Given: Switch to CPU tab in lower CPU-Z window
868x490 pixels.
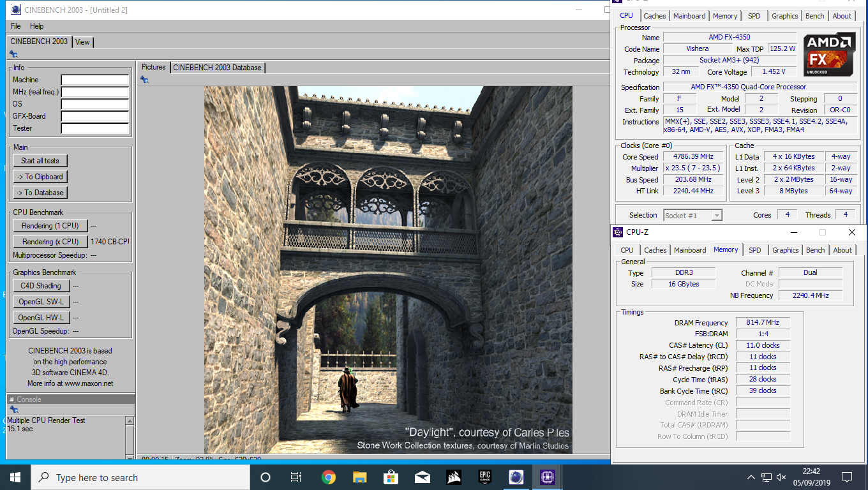Looking at the screenshot, I should (627, 250).
